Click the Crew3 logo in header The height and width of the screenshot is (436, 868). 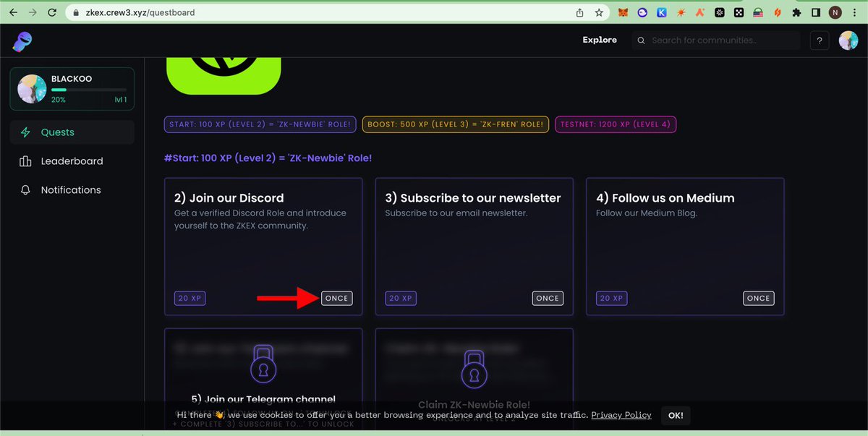(x=22, y=40)
